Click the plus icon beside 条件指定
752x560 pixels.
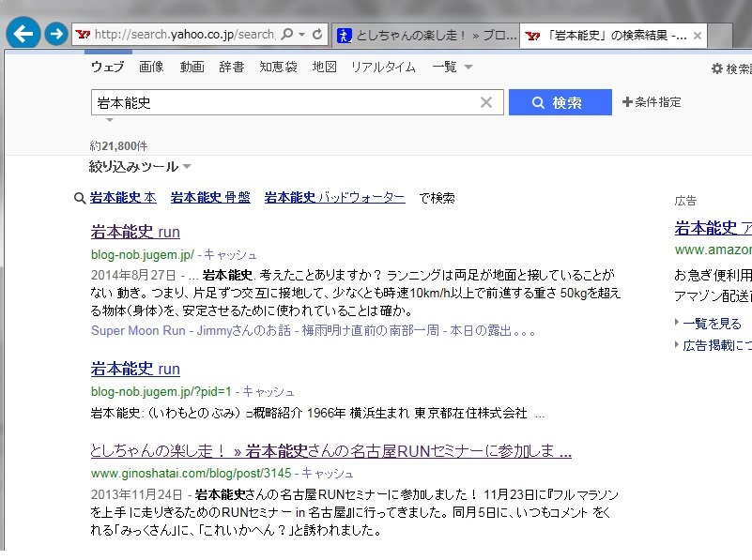click(x=627, y=101)
